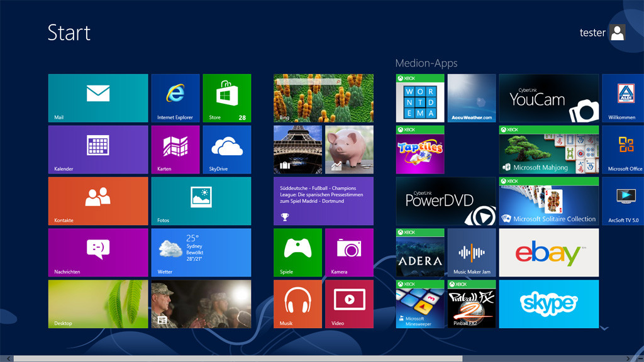Launch Internet Explorer tile
The width and height of the screenshot is (644, 362).
coord(175,98)
